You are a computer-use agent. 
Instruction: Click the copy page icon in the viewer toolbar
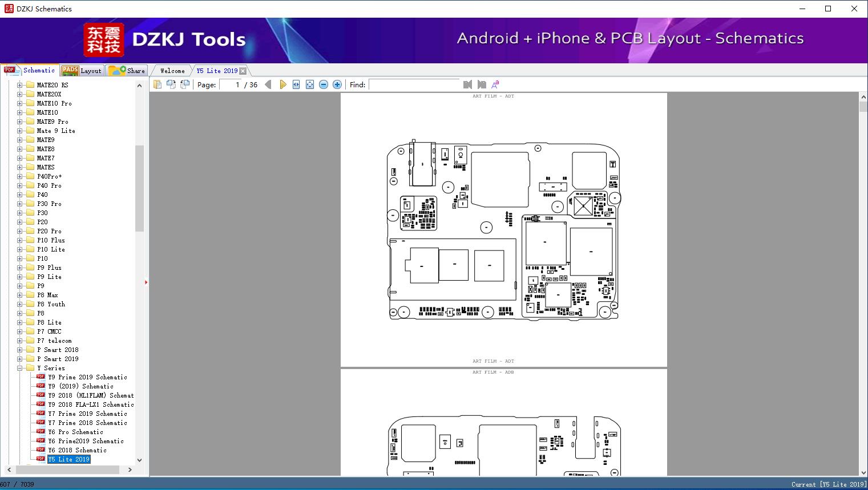pos(157,84)
